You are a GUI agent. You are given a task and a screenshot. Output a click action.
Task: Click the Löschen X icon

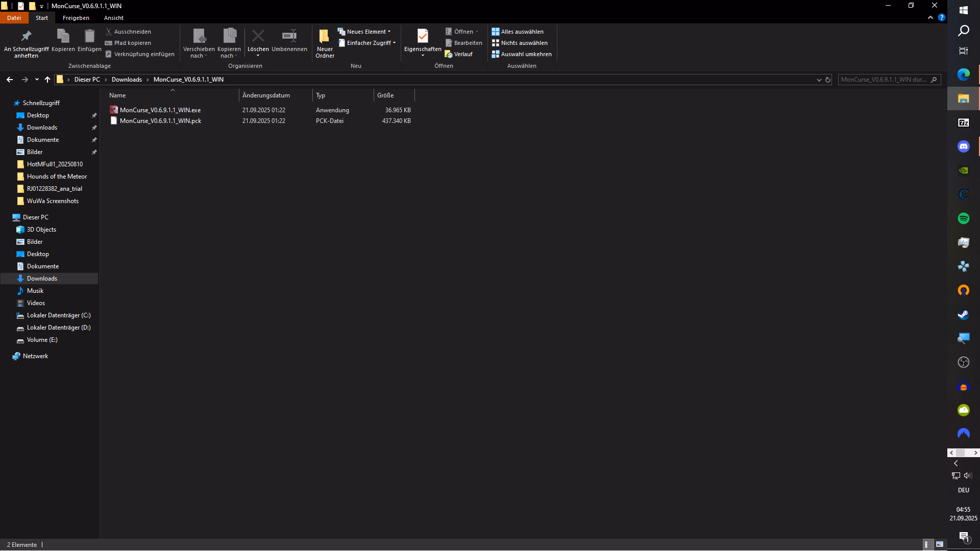[258, 36]
